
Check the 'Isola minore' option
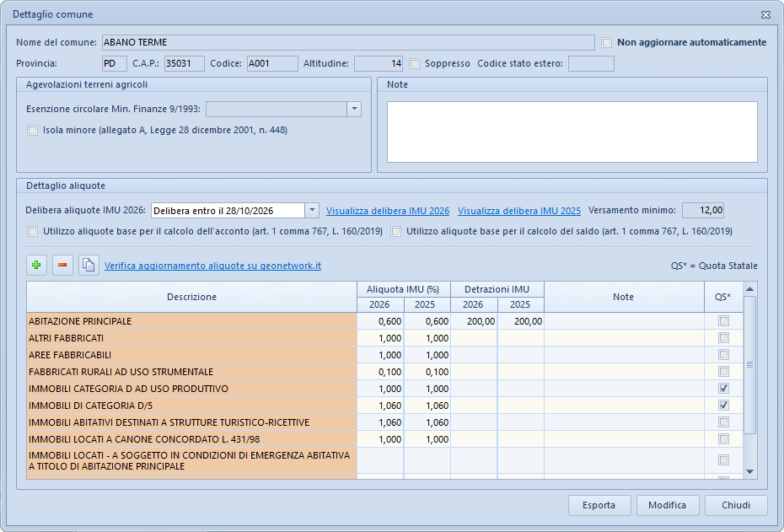click(33, 131)
